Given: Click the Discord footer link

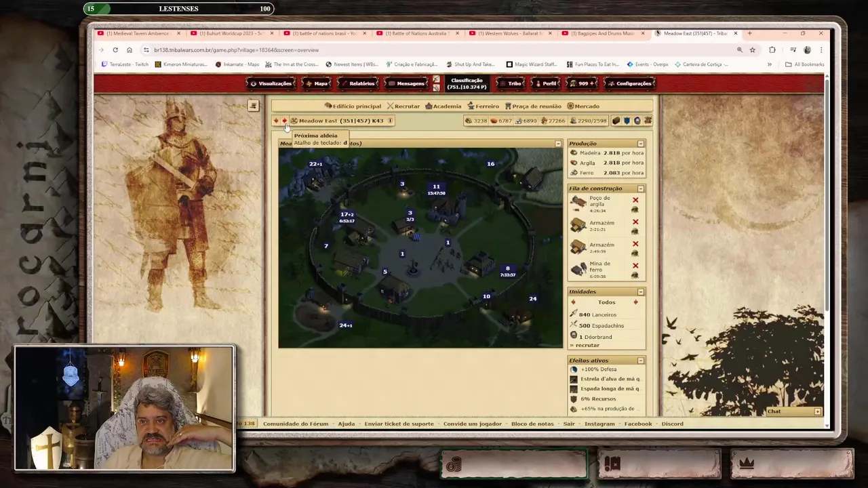Looking at the screenshot, I should coord(672,424).
